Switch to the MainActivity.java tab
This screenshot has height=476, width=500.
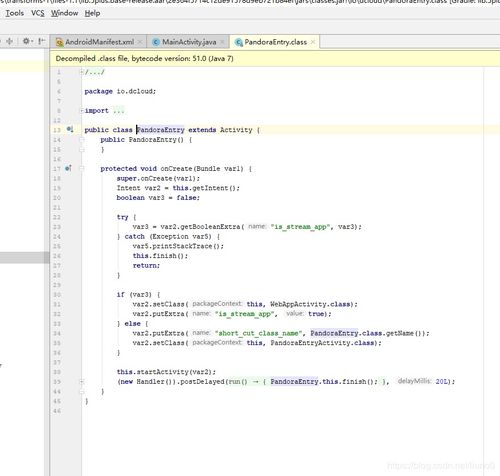[189, 42]
